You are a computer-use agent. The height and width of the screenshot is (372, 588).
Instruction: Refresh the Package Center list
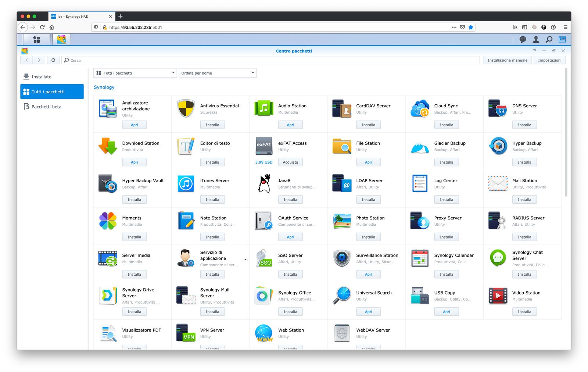53,60
